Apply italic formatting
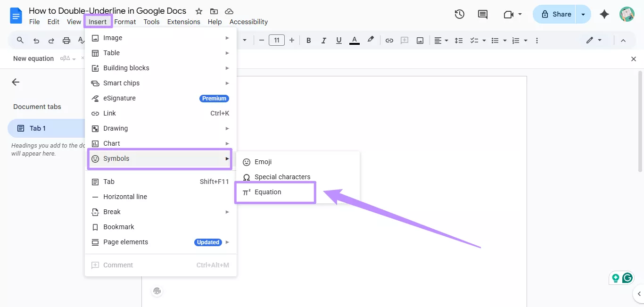This screenshot has width=644, height=307. 324,41
